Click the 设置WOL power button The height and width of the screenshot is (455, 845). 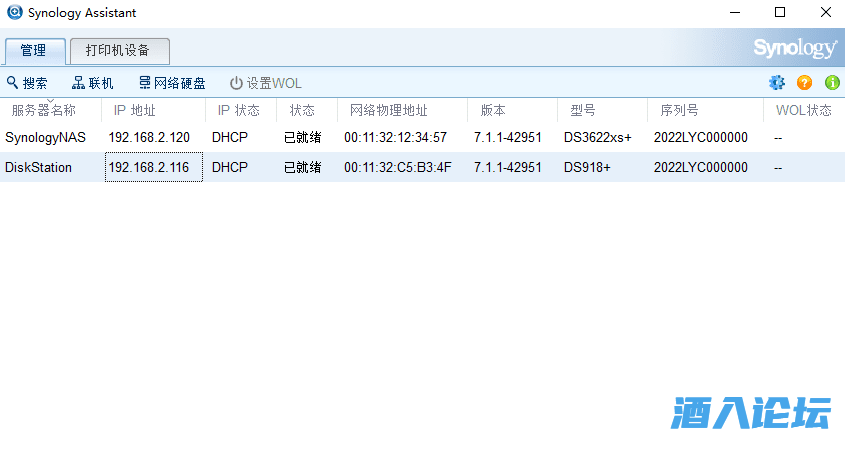266,83
